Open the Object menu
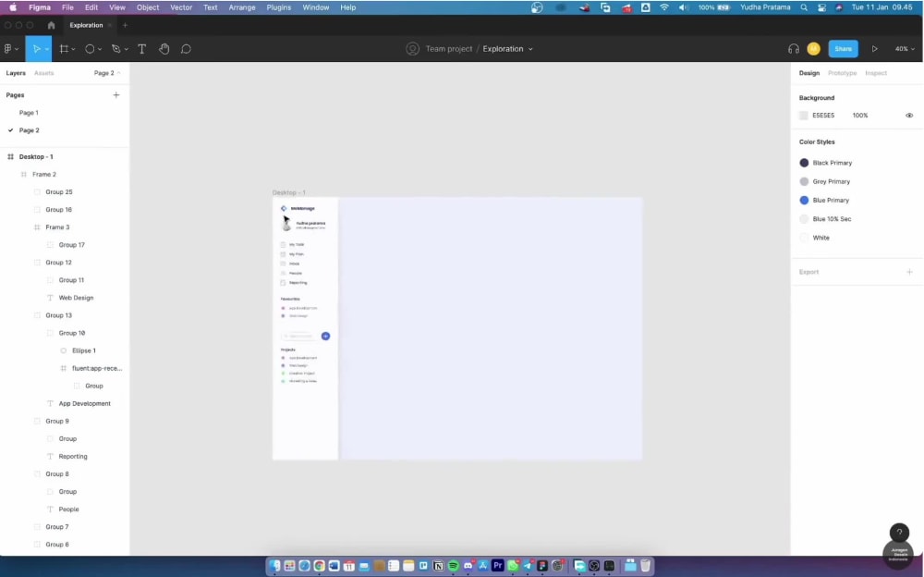The width and height of the screenshot is (924, 577). point(148,7)
